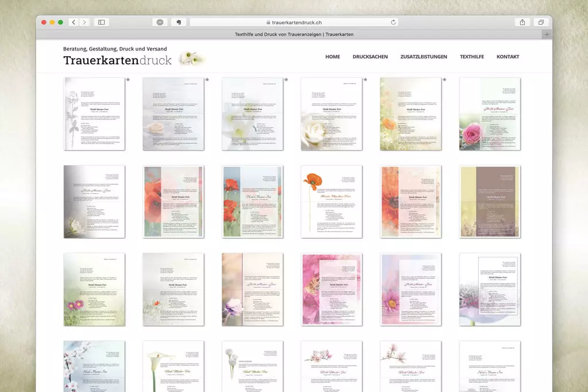588x392 pixels.
Task: Open the DRUCKSACHEN menu item
Action: point(370,57)
